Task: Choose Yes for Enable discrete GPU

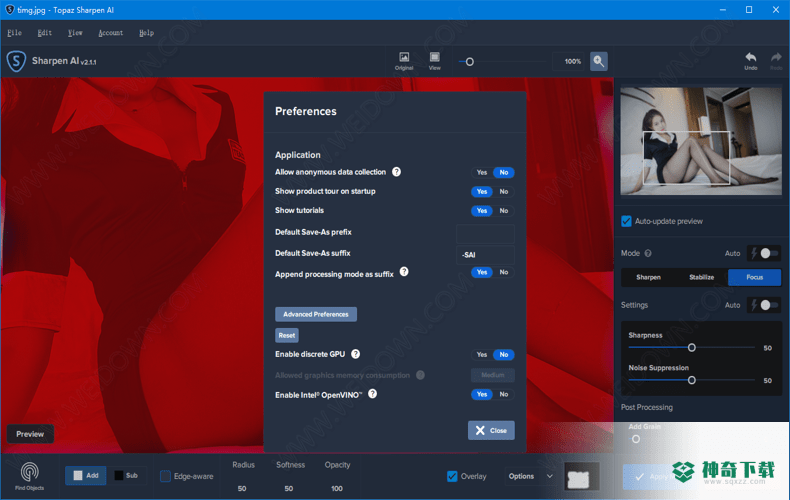Action: [482, 355]
